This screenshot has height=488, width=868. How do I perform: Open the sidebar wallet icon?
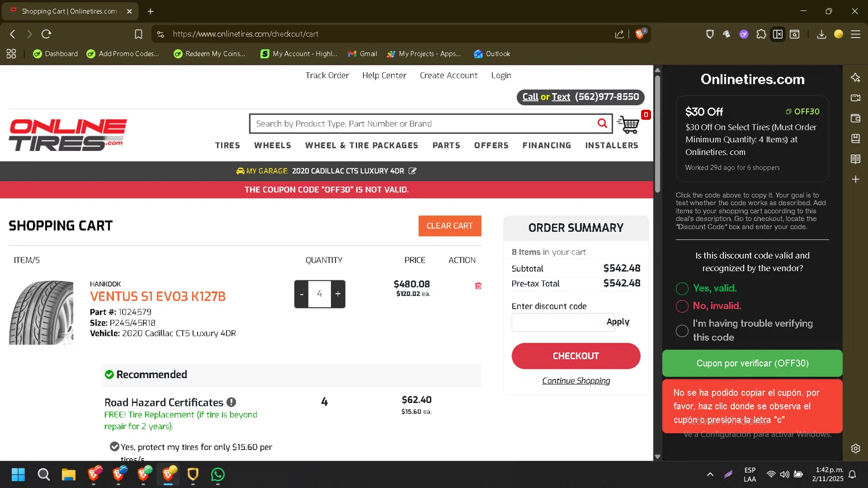(x=855, y=118)
